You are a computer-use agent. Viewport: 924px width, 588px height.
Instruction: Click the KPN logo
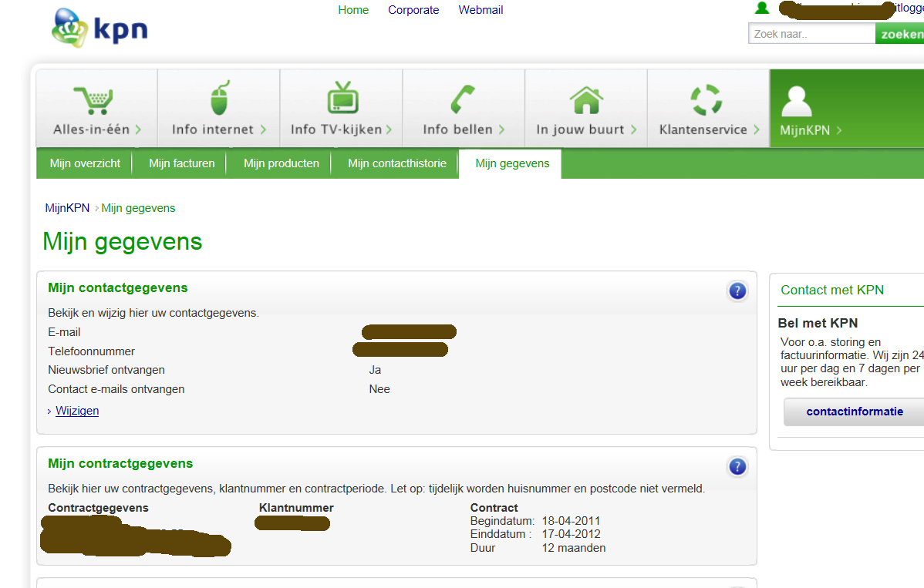(99, 29)
